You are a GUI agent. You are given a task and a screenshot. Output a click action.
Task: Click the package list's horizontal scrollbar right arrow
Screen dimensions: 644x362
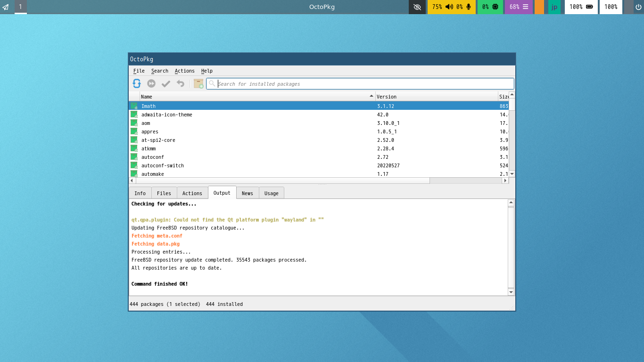(x=505, y=181)
